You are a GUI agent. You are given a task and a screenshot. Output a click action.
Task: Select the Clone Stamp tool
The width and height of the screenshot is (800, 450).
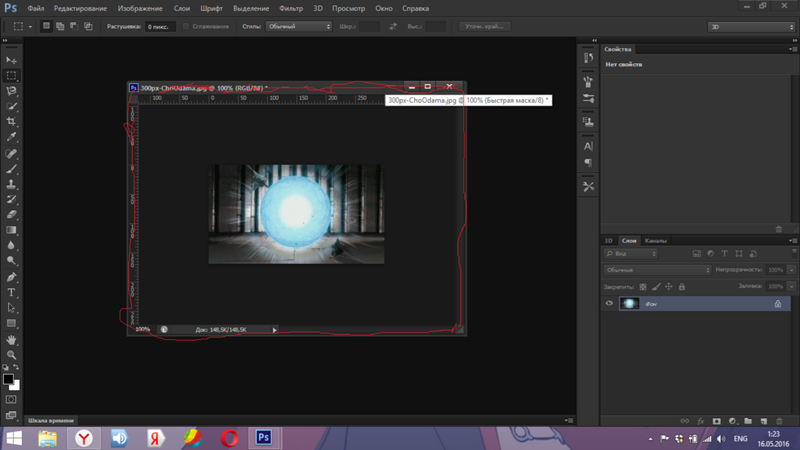tap(11, 184)
